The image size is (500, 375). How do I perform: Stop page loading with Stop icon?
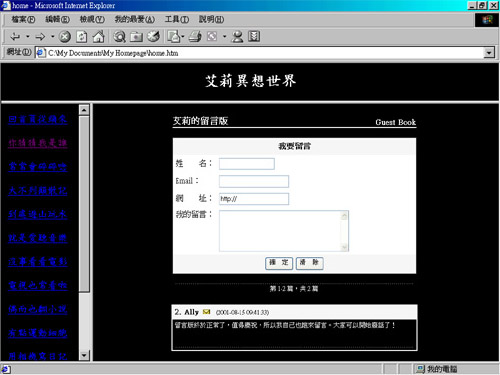(x=65, y=36)
